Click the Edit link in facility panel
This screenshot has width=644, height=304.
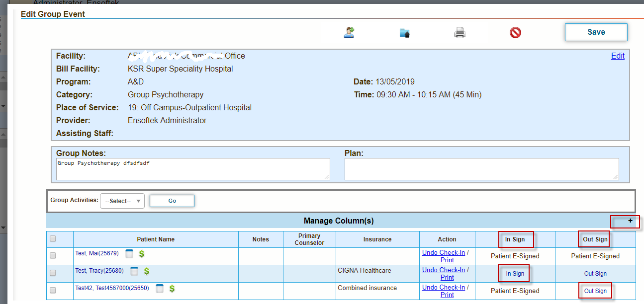618,56
